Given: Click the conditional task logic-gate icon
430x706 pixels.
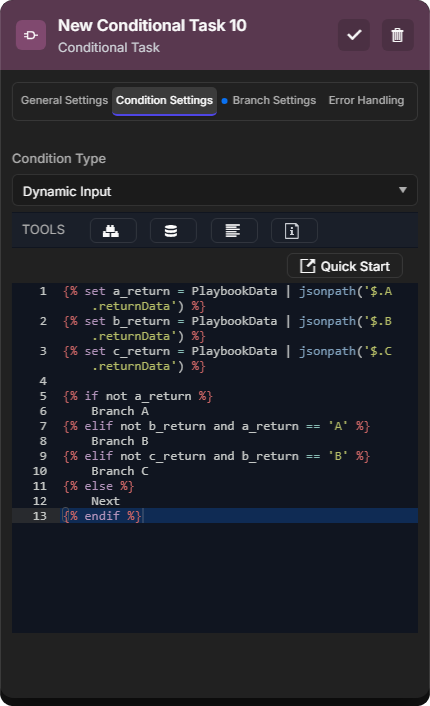Looking at the screenshot, I should tap(31, 35).
